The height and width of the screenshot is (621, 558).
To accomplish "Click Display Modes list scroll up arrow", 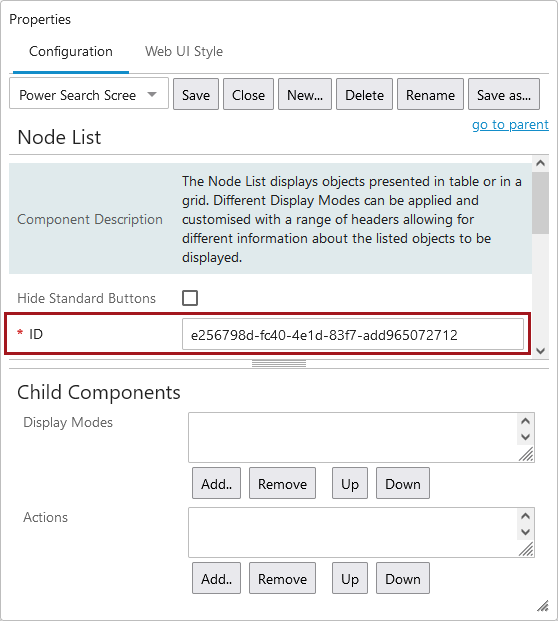I will [x=526, y=421].
